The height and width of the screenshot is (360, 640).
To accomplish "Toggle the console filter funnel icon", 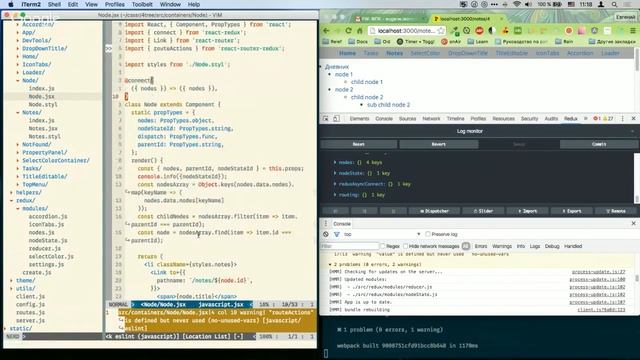I will click(337, 234).
